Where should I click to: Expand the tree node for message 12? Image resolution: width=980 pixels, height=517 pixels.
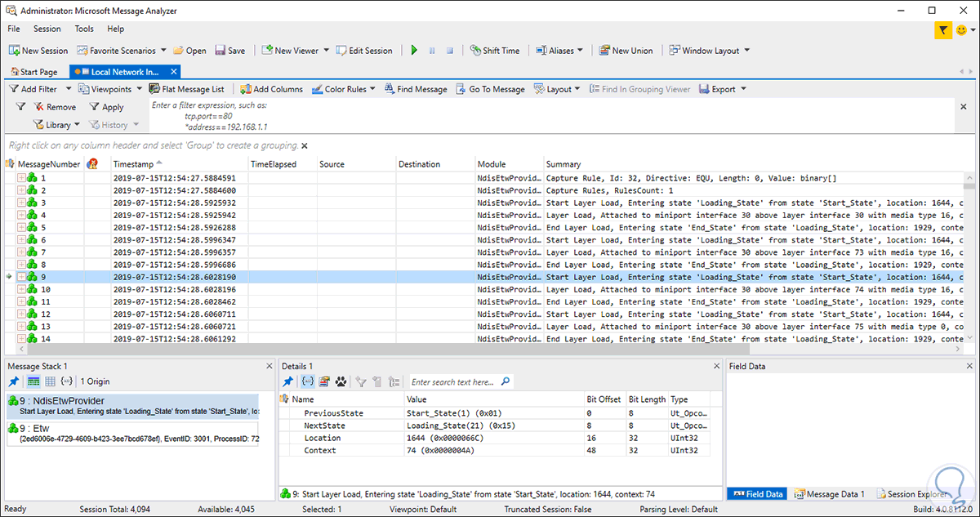(x=21, y=314)
